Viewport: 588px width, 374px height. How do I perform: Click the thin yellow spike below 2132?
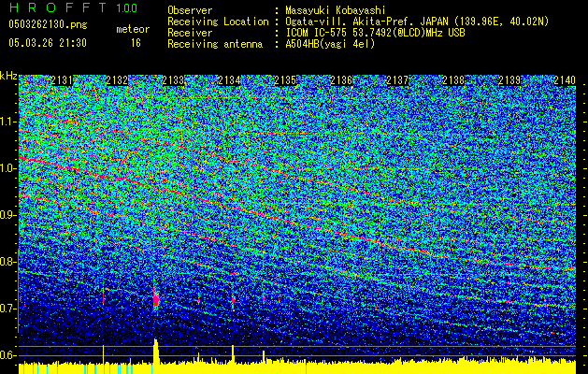pos(103,355)
